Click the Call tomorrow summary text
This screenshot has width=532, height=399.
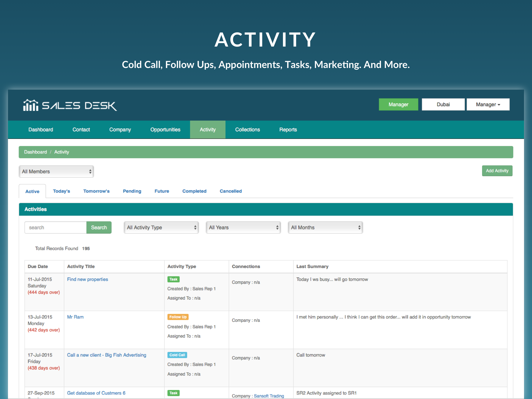pyautogui.click(x=310, y=355)
